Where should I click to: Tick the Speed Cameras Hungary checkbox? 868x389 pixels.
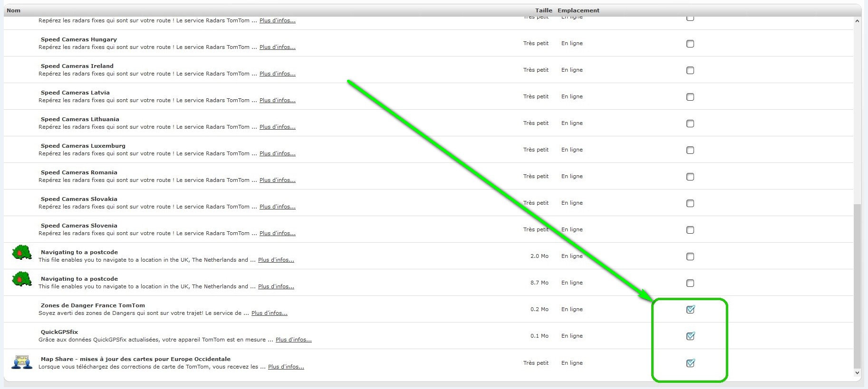pos(690,44)
